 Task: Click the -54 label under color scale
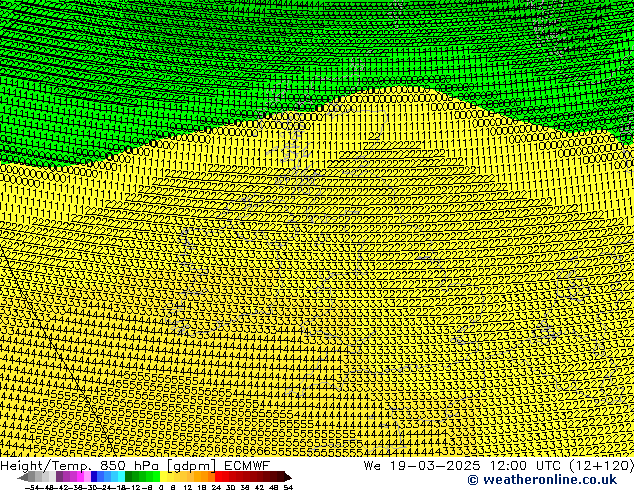tap(32, 488)
